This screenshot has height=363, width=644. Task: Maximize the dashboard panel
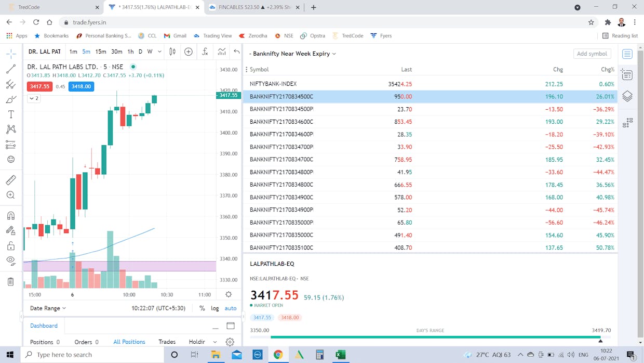231,326
